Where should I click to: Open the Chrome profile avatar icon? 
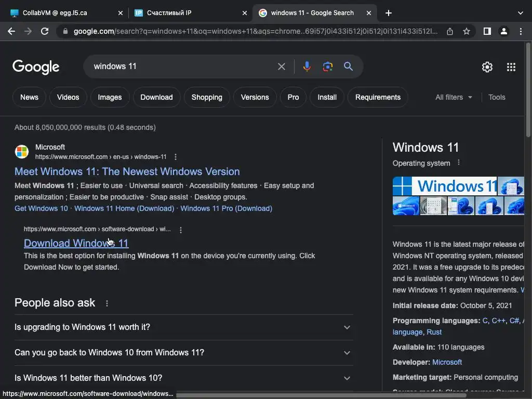(504, 31)
